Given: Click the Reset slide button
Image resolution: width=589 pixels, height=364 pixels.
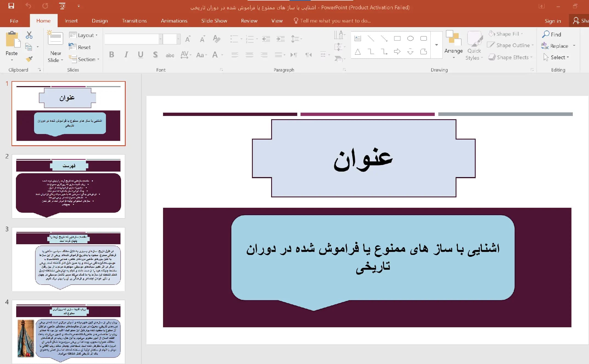Looking at the screenshot, I should click(80, 47).
